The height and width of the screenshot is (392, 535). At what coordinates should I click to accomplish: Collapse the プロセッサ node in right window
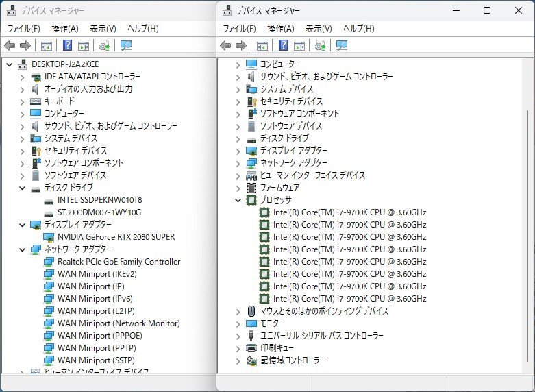238,200
